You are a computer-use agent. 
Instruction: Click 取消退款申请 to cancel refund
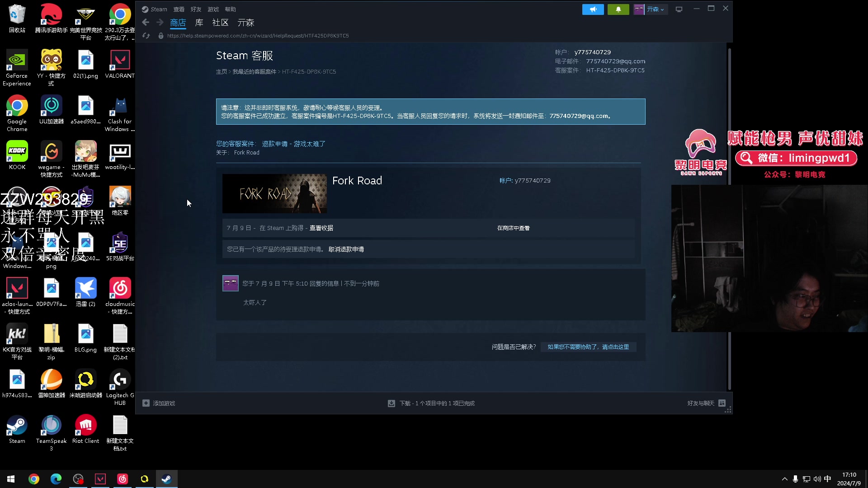point(346,249)
